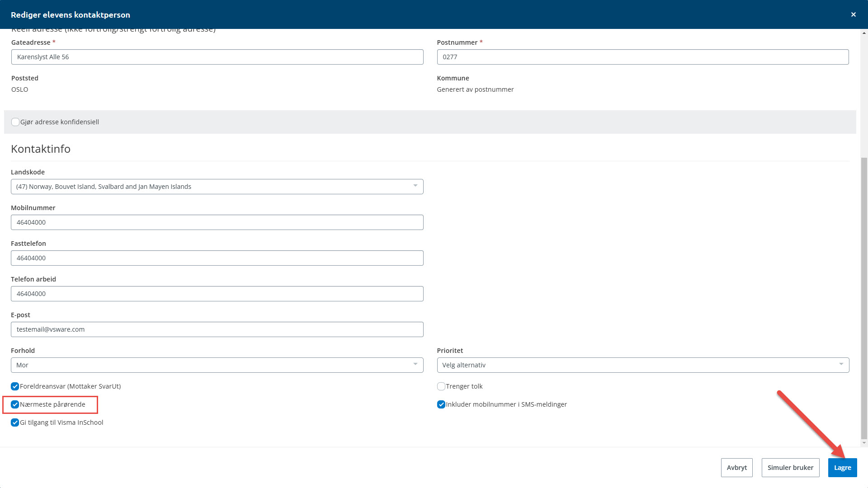Select the Telefon arbeid input field
Viewport: 868px width, 488px height.
(x=217, y=294)
